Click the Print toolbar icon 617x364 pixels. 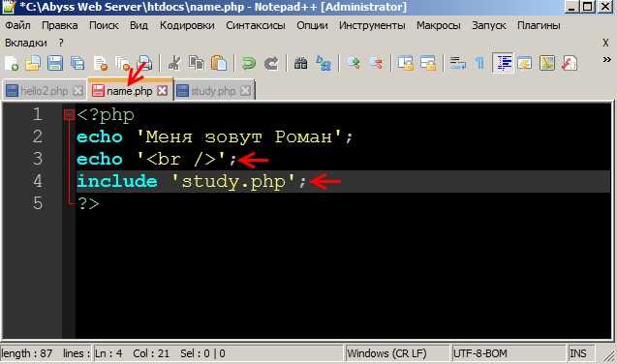pyautogui.click(x=145, y=63)
